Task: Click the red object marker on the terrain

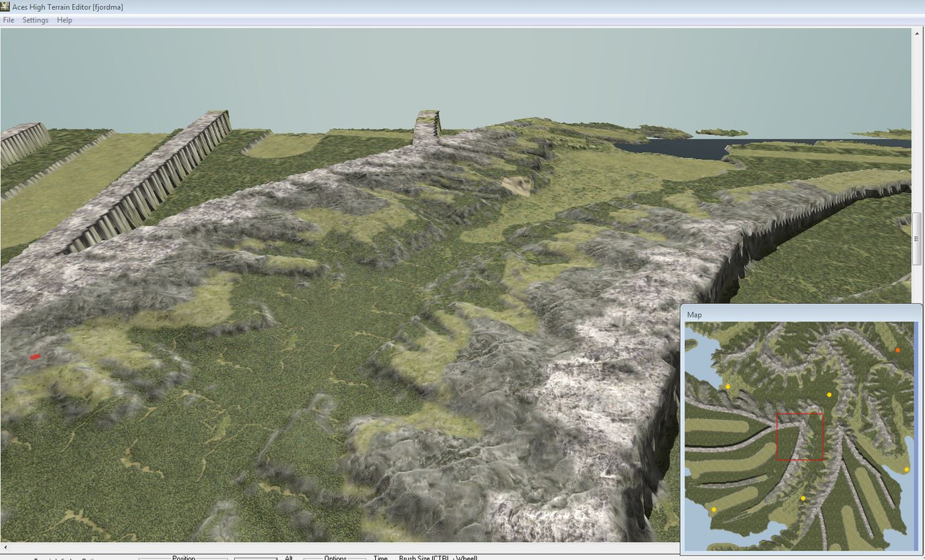Action: click(x=35, y=356)
